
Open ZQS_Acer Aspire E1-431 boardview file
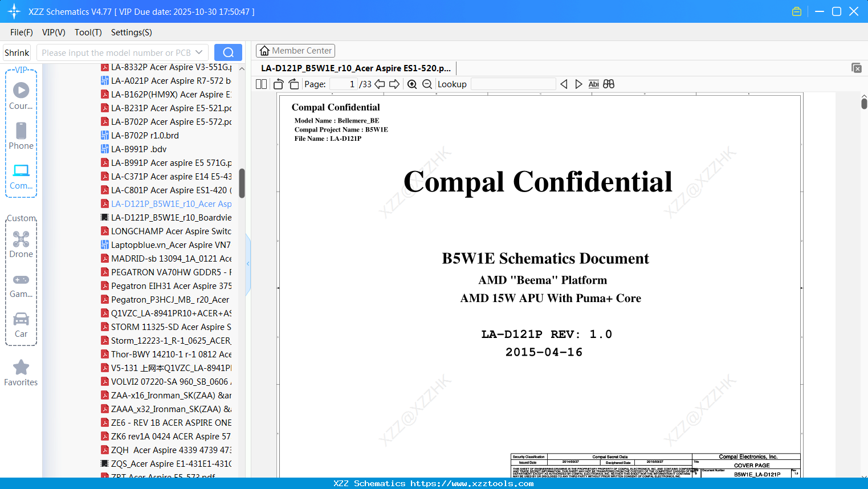(x=171, y=464)
